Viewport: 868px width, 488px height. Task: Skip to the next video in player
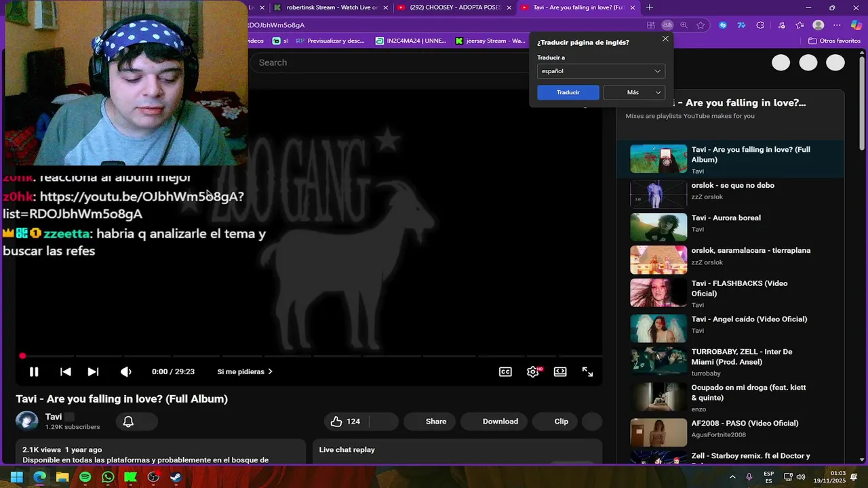coord(93,371)
